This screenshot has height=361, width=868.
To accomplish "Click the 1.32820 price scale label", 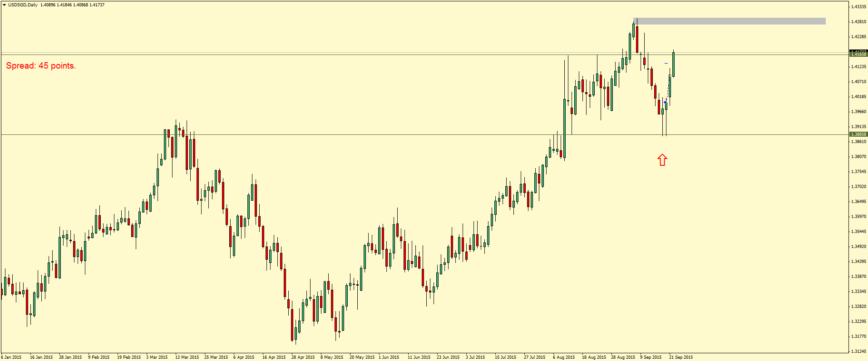I will pyautogui.click(x=859, y=307).
